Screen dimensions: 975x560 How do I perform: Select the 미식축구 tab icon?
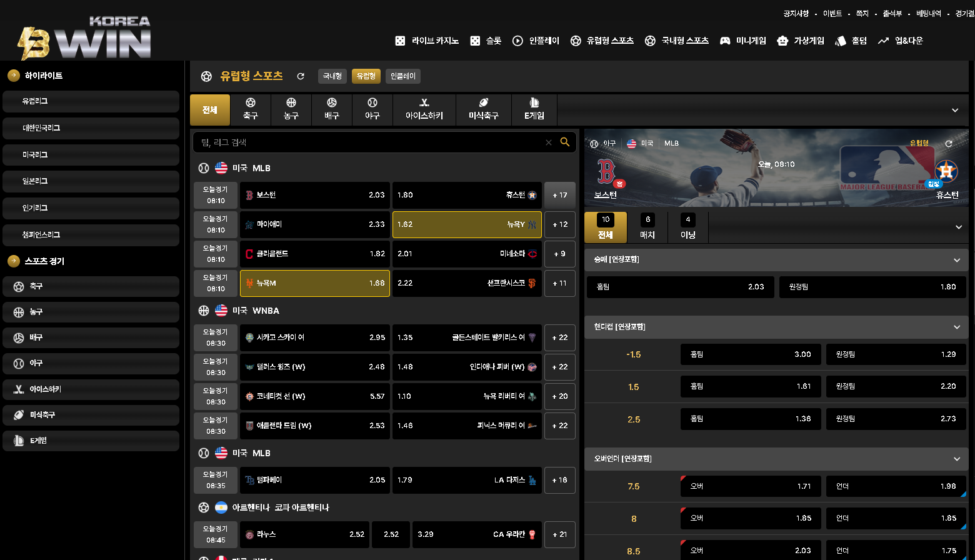pos(484,110)
